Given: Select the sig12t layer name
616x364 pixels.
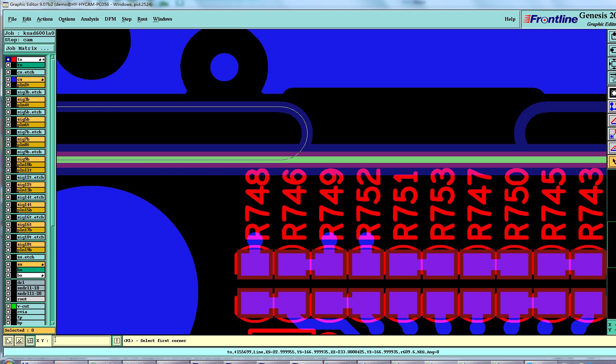Looking at the screenshot, I should tap(31, 185).
